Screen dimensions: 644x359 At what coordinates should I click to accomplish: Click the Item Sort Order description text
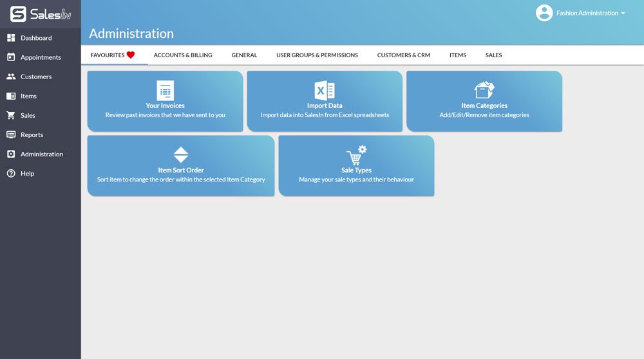click(181, 179)
